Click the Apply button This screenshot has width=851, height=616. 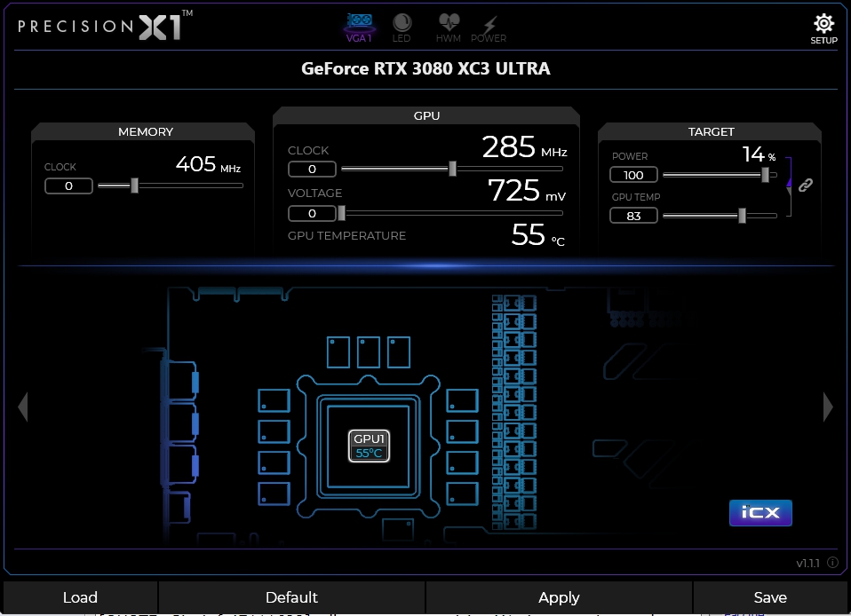point(559,597)
